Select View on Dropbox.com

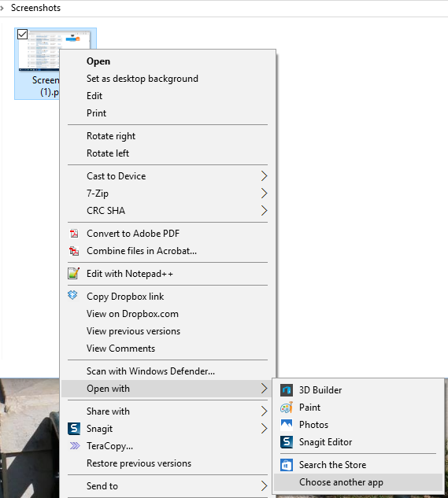click(168, 314)
